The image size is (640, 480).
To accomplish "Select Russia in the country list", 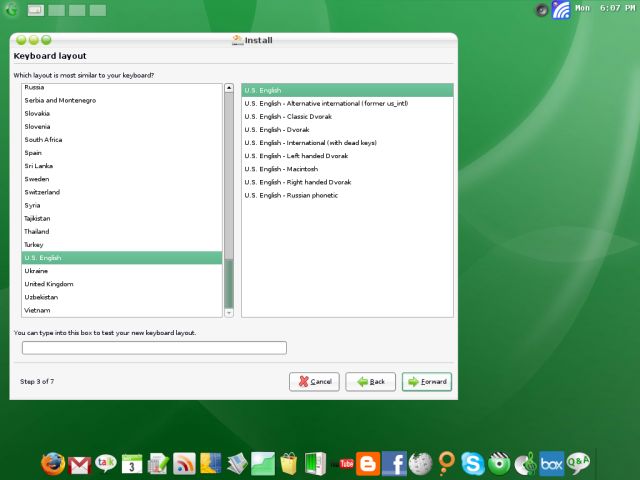I will click(122, 87).
